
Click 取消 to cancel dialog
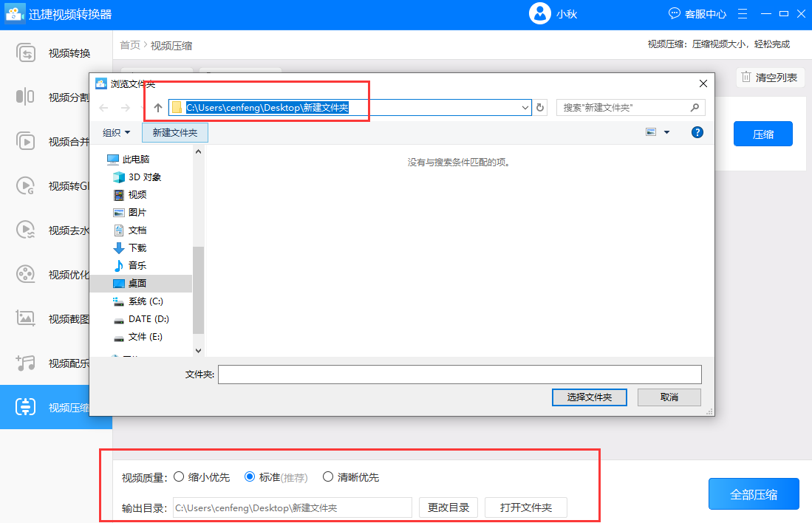pos(669,397)
